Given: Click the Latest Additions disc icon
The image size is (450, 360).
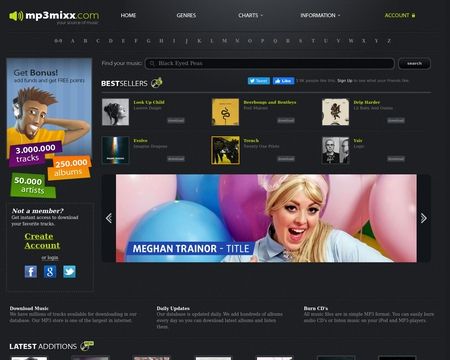Looking at the screenshot, I should point(87,346).
